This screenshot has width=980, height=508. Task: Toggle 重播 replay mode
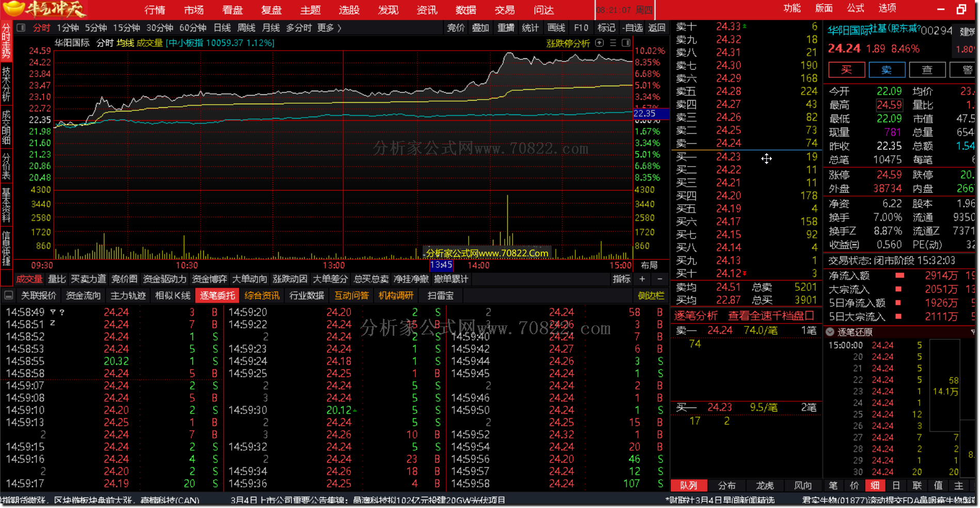click(x=506, y=28)
